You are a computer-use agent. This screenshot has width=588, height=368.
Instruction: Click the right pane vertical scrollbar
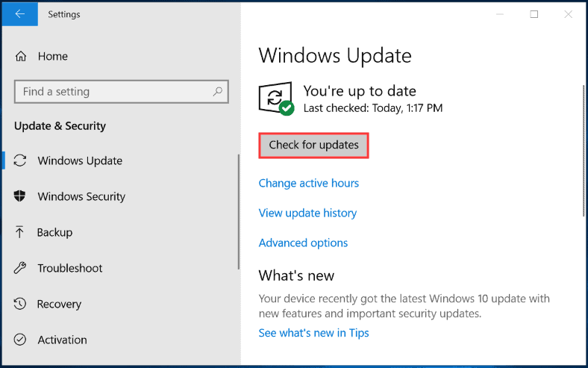584,151
